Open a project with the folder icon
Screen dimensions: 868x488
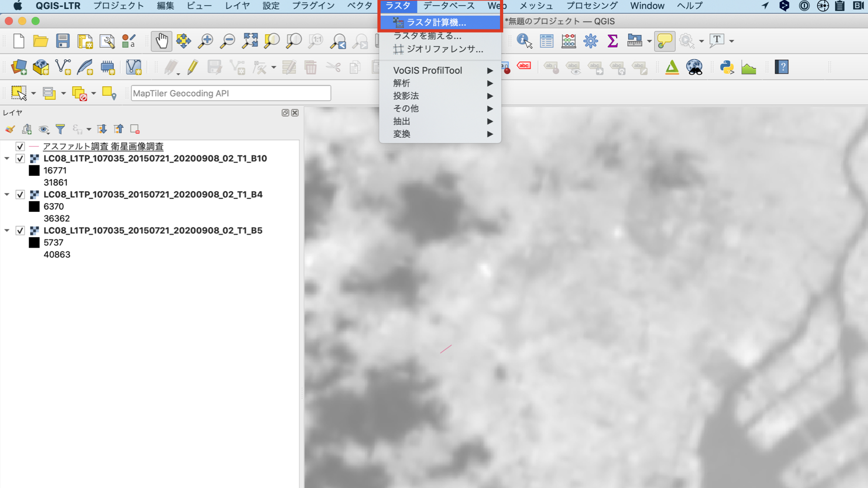[x=41, y=41]
